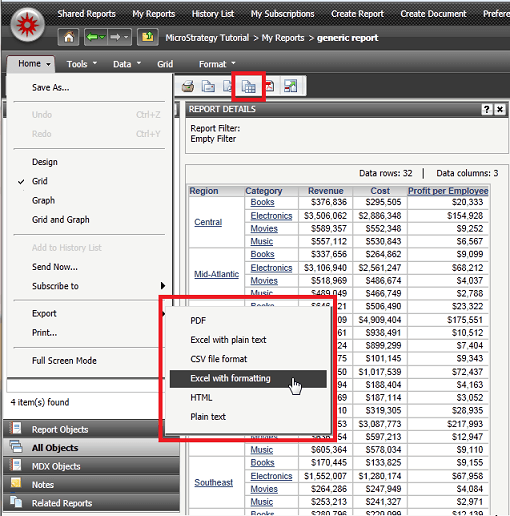Open the All Objects panel
This screenshot has width=510, height=516.
[92, 448]
